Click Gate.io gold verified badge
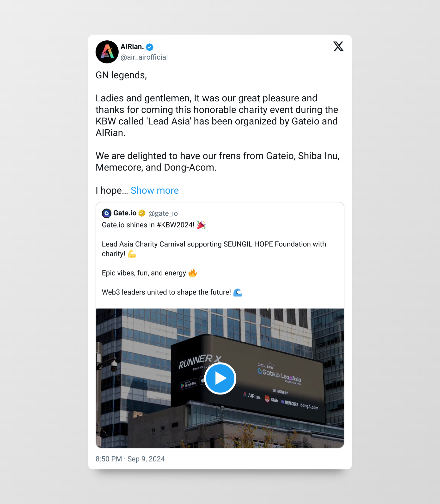440x504 pixels. (142, 213)
